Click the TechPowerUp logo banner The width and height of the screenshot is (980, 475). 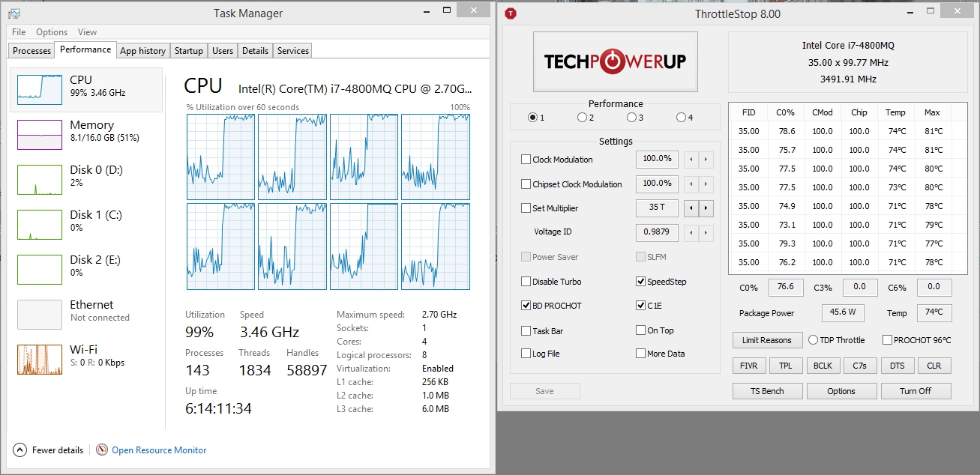pyautogui.click(x=615, y=61)
